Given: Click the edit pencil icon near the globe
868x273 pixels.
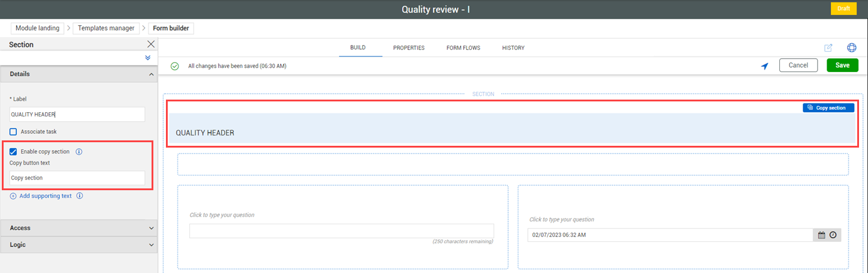Looking at the screenshot, I should [828, 48].
